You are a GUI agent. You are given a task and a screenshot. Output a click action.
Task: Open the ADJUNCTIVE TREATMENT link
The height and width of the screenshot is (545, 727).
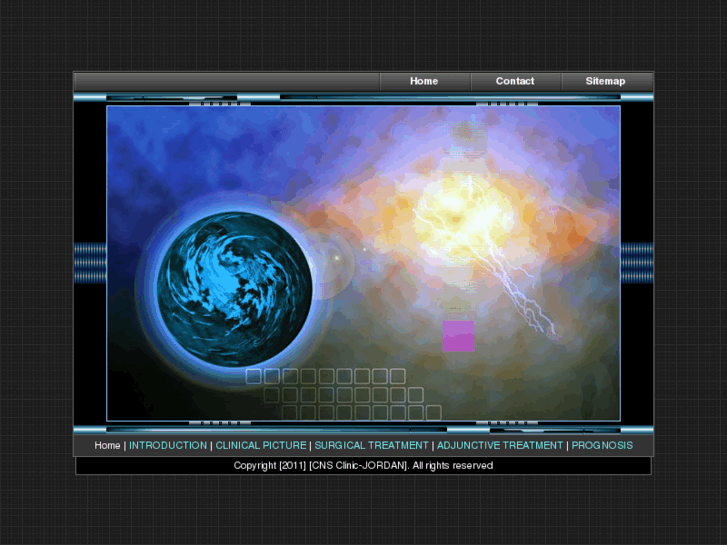click(x=500, y=445)
